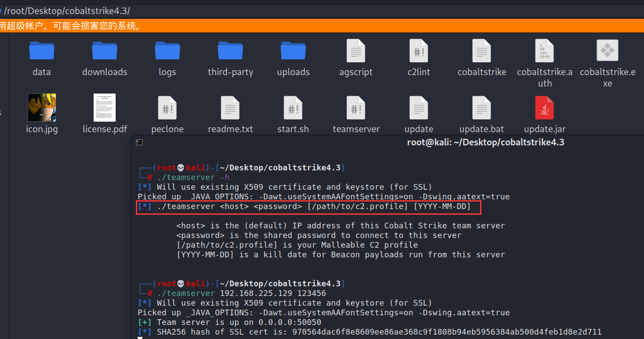Open the data folder
The height and width of the screenshot is (339, 644).
pyautogui.click(x=42, y=51)
